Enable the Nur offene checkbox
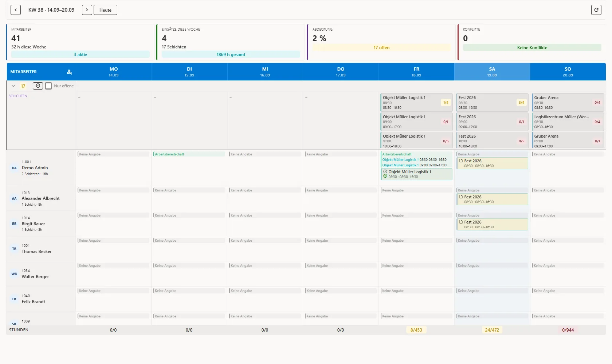Viewport: 612px width, 364px height. pyautogui.click(x=48, y=86)
